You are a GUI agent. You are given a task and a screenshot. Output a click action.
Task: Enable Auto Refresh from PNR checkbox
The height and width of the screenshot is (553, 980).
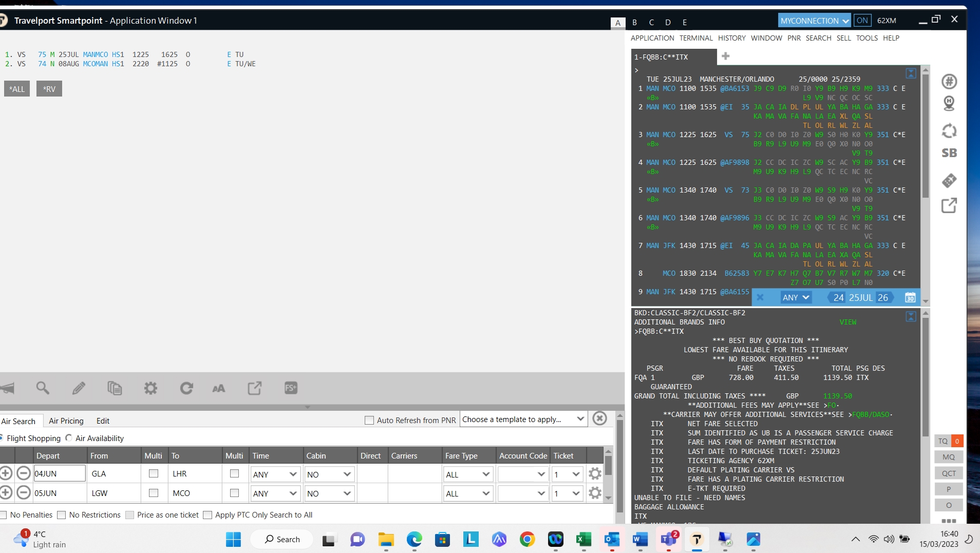coord(369,420)
